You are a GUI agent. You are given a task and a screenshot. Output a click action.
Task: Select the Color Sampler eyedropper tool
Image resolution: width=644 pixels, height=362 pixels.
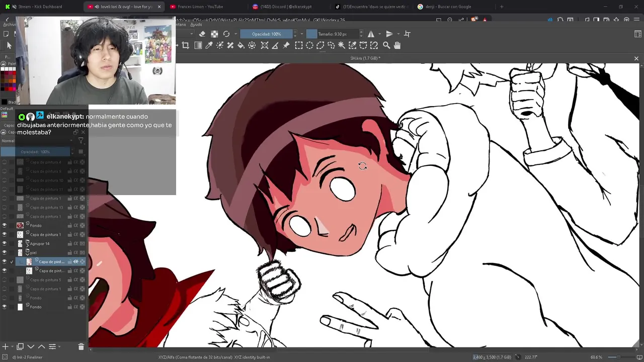pos(209,45)
